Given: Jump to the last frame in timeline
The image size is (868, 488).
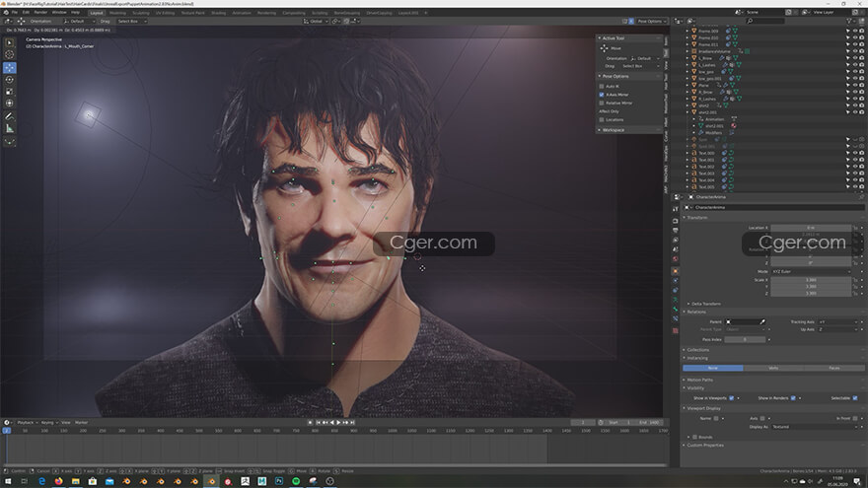Looking at the screenshot, I should [x=352, y=422].
